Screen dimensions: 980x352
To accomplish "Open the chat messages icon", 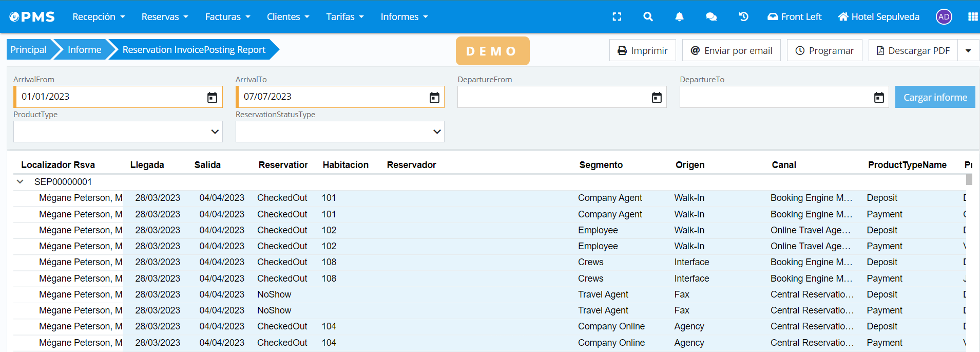I will click(x=711, y=17).
